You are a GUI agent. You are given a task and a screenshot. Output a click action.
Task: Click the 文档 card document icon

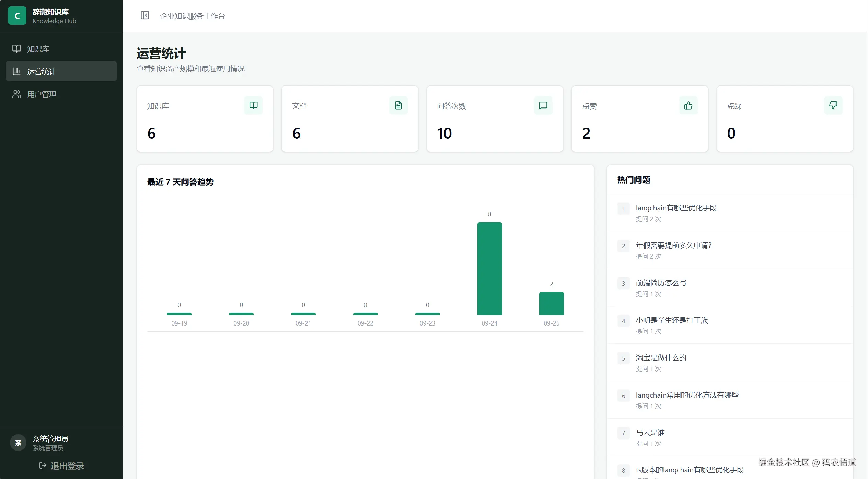[398, 105]
